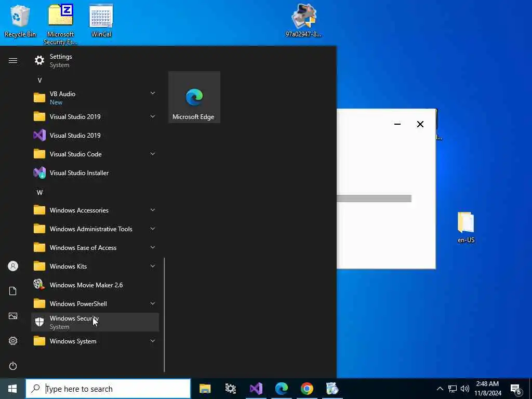Select the 97a02947-8... installer desktop icon
Screen dimensions: 532x399
point(303,21)
